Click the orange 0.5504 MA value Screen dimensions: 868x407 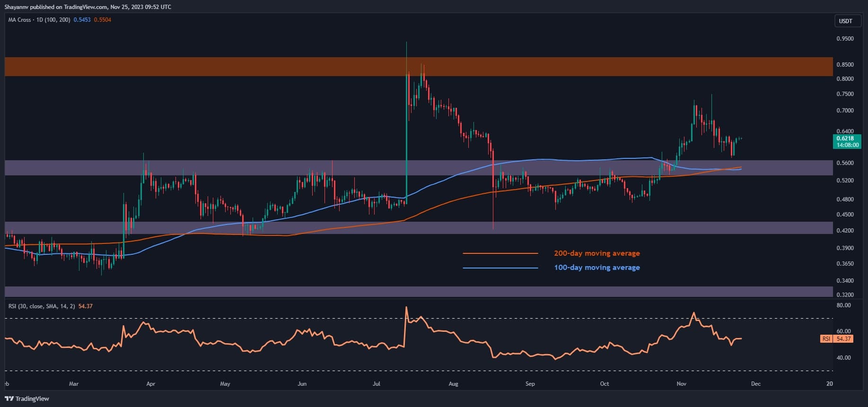103,20
